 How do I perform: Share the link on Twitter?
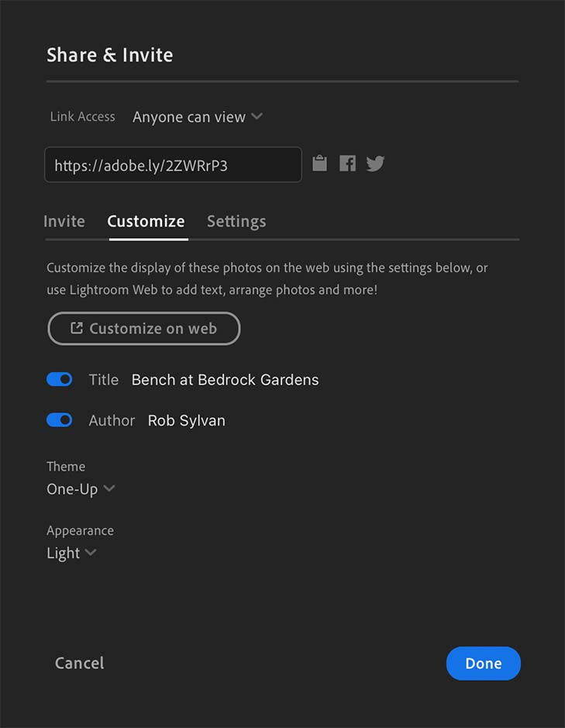coord(375,164)
